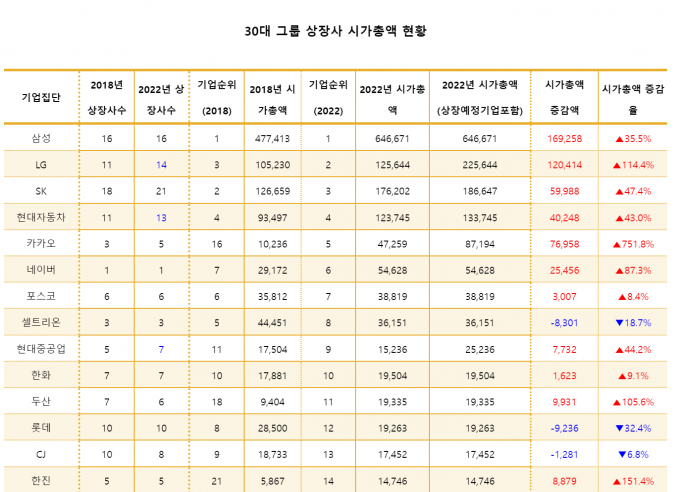The image size is (680, 492).
Task: Select the '한진' row label
Action: tap(41, 478)
